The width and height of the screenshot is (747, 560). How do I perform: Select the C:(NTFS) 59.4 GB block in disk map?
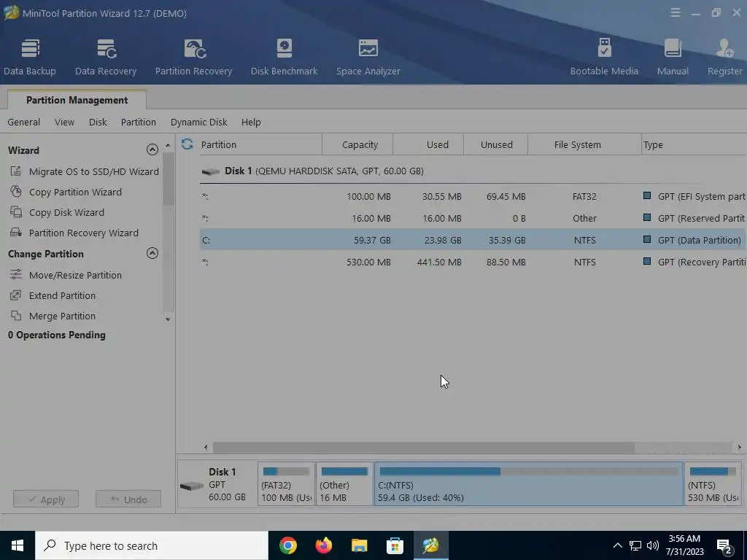(529, 484)
